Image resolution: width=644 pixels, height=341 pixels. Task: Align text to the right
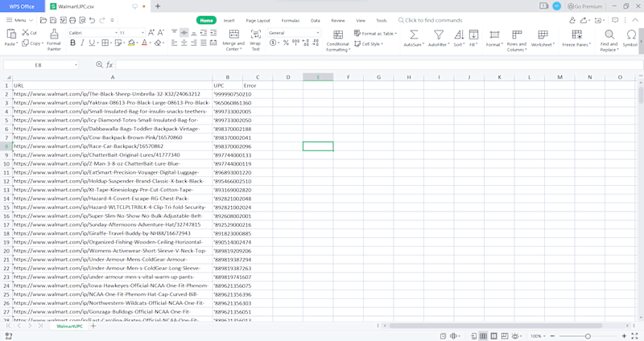pos(194,43)
